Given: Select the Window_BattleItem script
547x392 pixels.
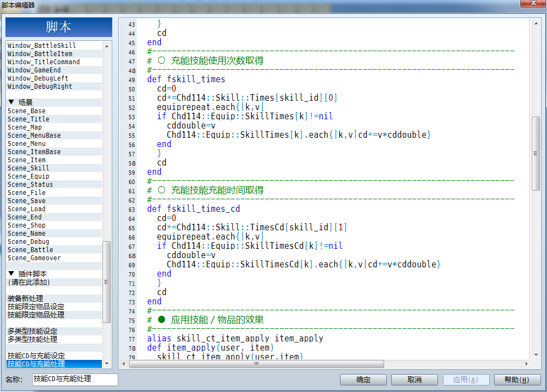Looking at the screenshot, I should tap(54, 54).
